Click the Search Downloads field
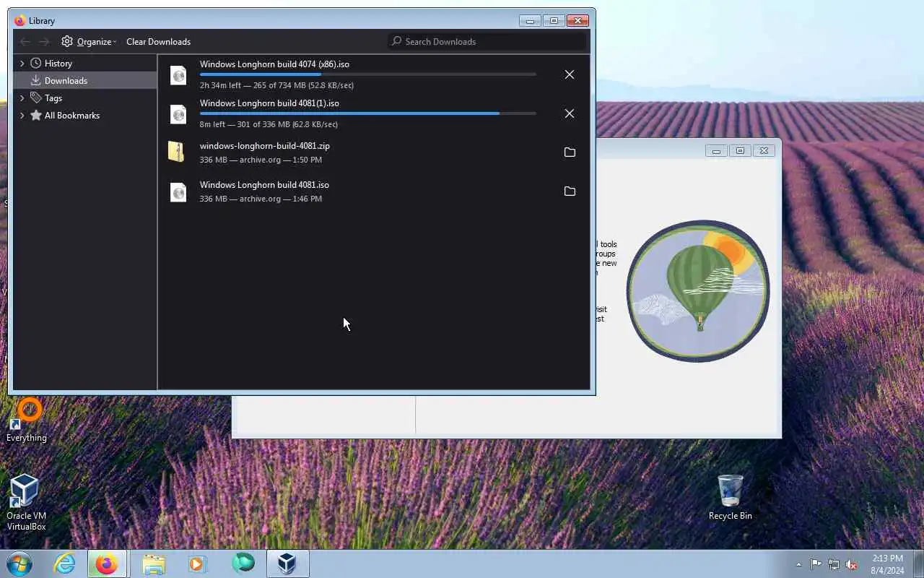The height and width of the screenshot is (578, 924). [x=487, y=41]
